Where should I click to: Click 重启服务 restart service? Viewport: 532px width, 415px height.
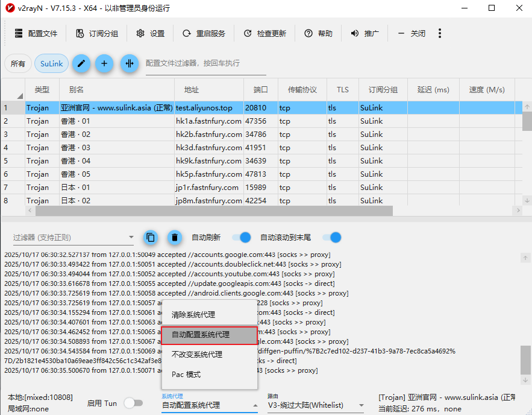tap(204, 34)
